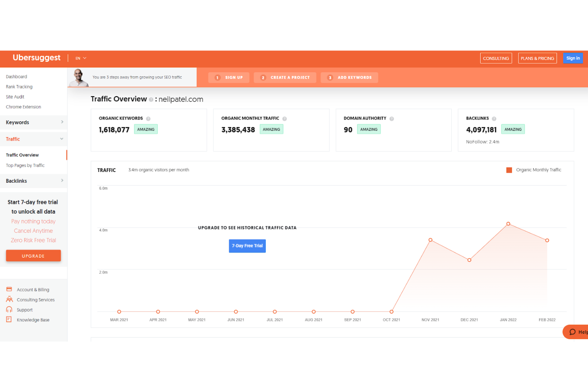Click NoFollow: 2.4m text
This screenshot has height=392, width=588.
(x=483, y=142)
